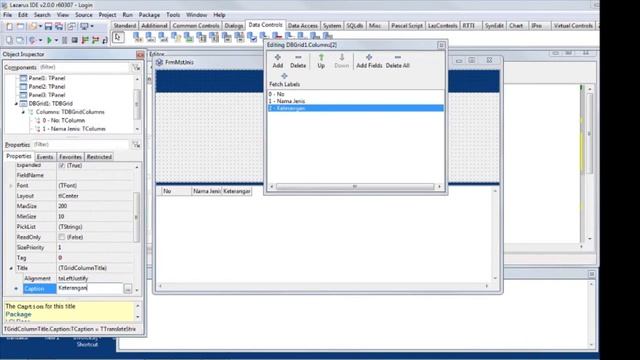
Task: Click the Step Over icon in debug toolbar
Action: point(95,40)
